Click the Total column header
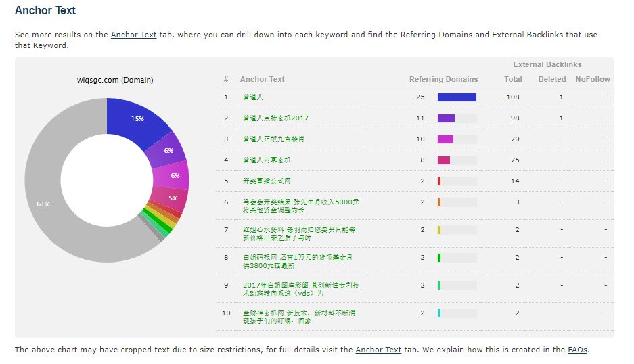634x364 pixels. (513, 79)
